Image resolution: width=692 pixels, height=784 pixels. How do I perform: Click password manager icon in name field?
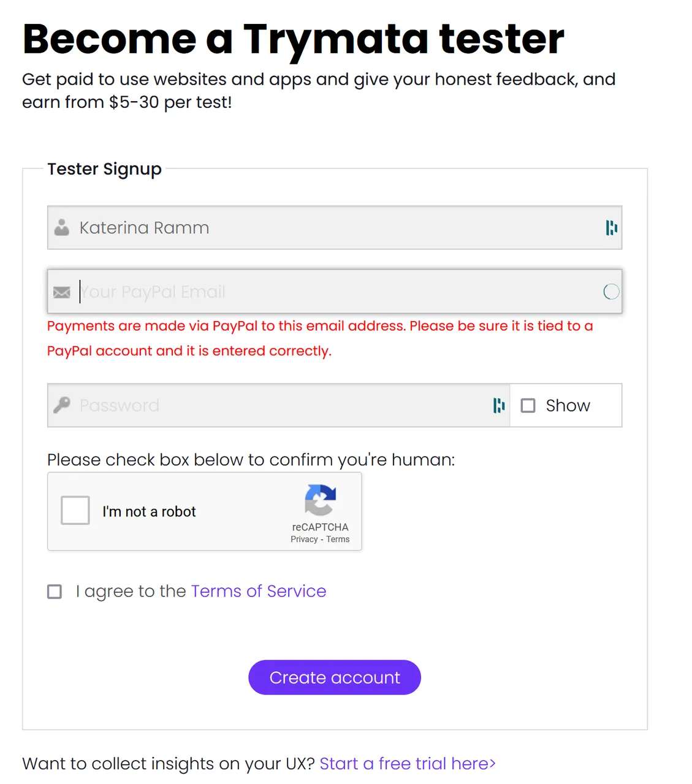click(x=611, y=228)
